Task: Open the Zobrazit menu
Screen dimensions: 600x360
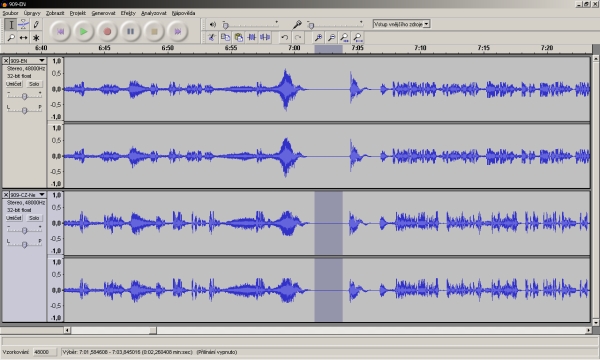Action: tap(55, 13)
